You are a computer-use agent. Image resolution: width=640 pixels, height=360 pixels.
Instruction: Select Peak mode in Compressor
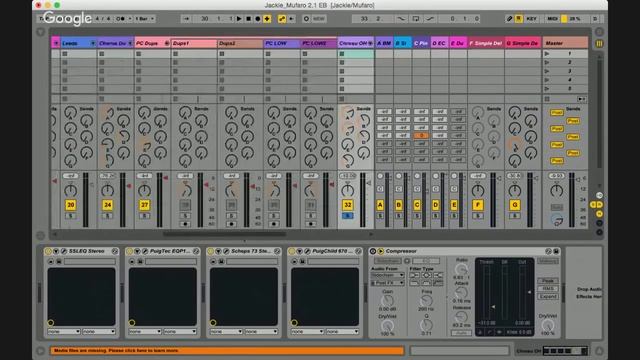pyautogui.click(x=548, y=280)
